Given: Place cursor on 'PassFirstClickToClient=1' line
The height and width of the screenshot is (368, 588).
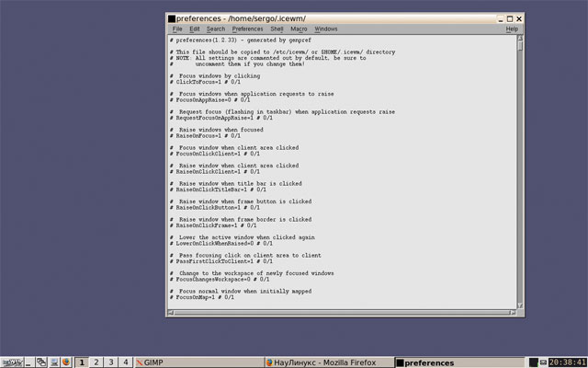Looking at the screenshot, I should (220, 261).
